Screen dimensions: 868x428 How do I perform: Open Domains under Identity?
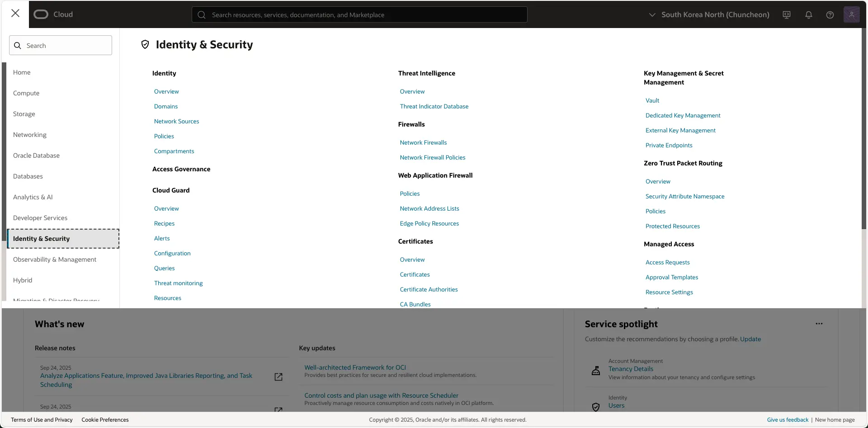click(166, 106)
